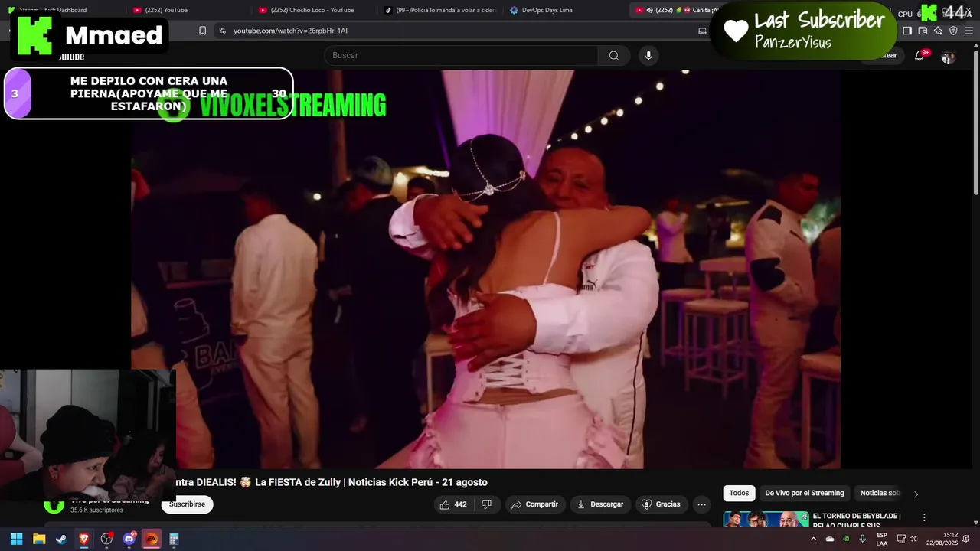The image size is (980, 551).
Task: Open more actions ellipsis under video
Action: [701, 504]
